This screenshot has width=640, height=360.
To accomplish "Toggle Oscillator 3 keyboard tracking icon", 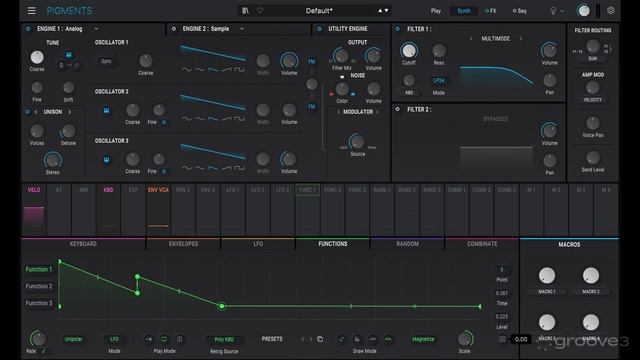I will coord(106,160).
